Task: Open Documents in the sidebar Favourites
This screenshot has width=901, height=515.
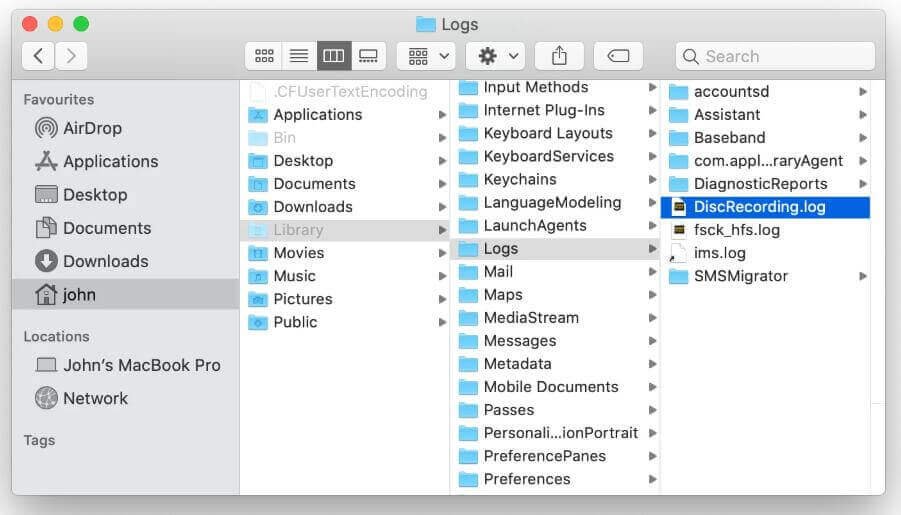Action: click(x=125, y=228)
